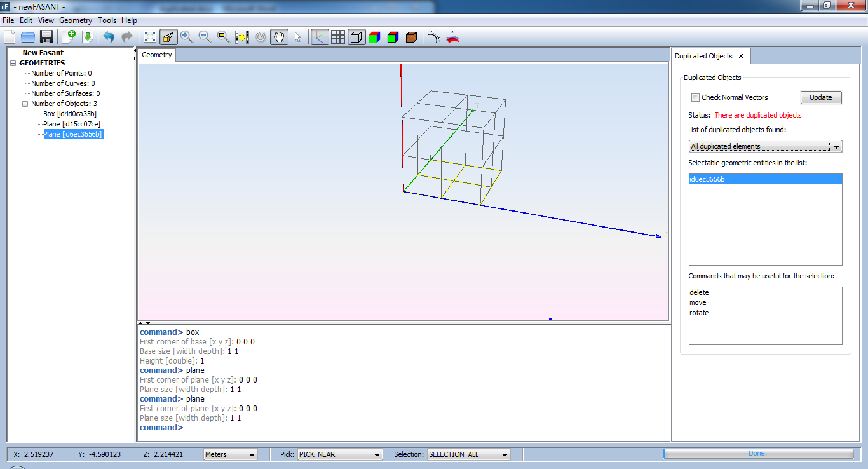Open the Tools menu
The image size is (868, 469).
(x=107, y=20)
